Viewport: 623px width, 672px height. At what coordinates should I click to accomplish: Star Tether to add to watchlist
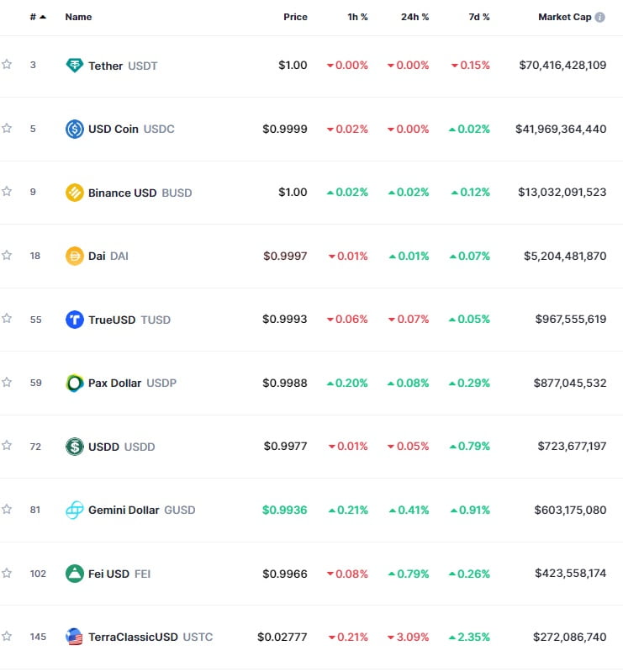(x=7, y=65)
